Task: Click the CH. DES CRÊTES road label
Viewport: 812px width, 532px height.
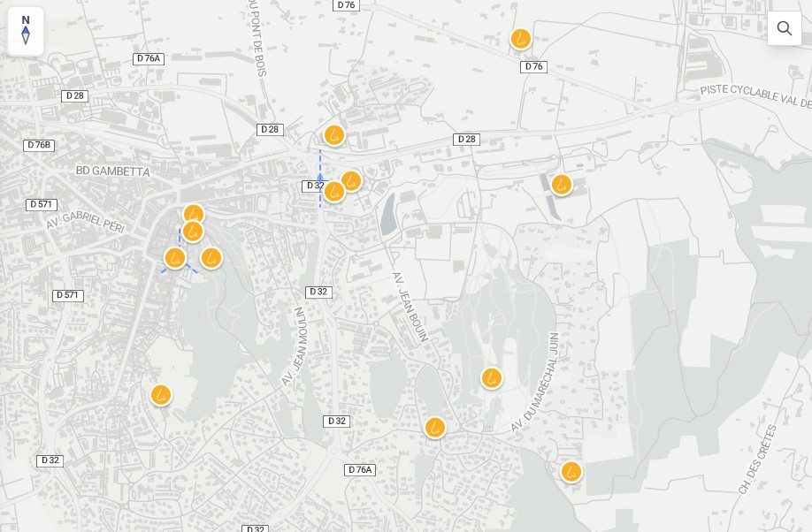Action: [x=756, y=460]
